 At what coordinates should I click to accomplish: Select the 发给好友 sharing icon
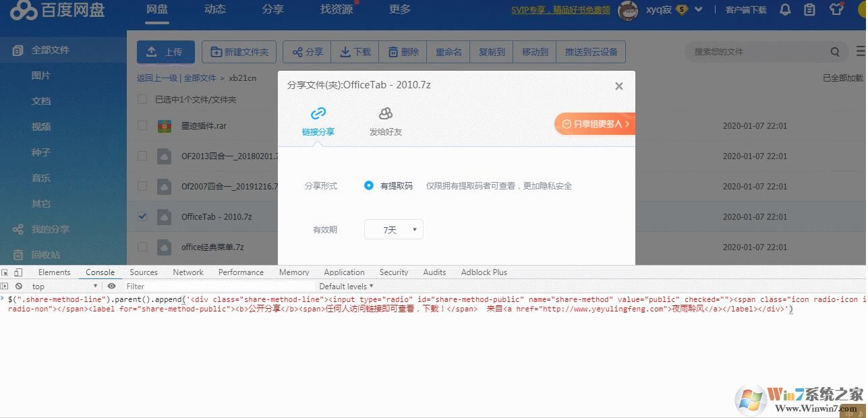click(x=384, y=115)
